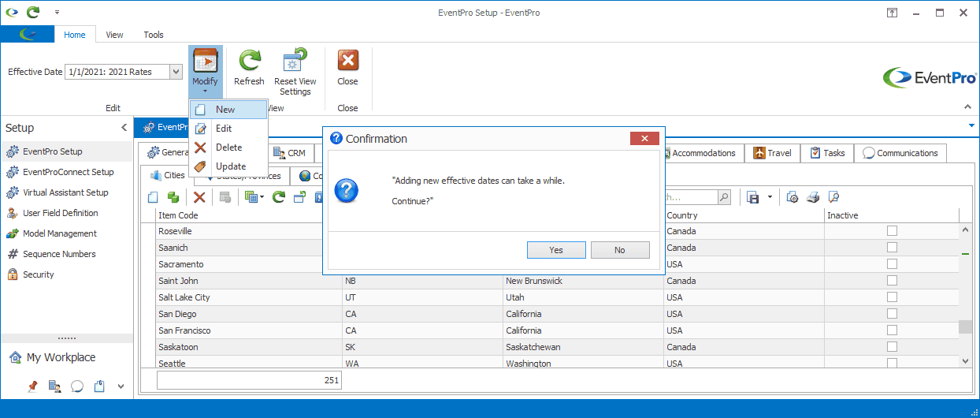The height and width of the screenshot is (418, 980).
Task: Click the green refresh arrow grid icon
Action: point(278,197)
